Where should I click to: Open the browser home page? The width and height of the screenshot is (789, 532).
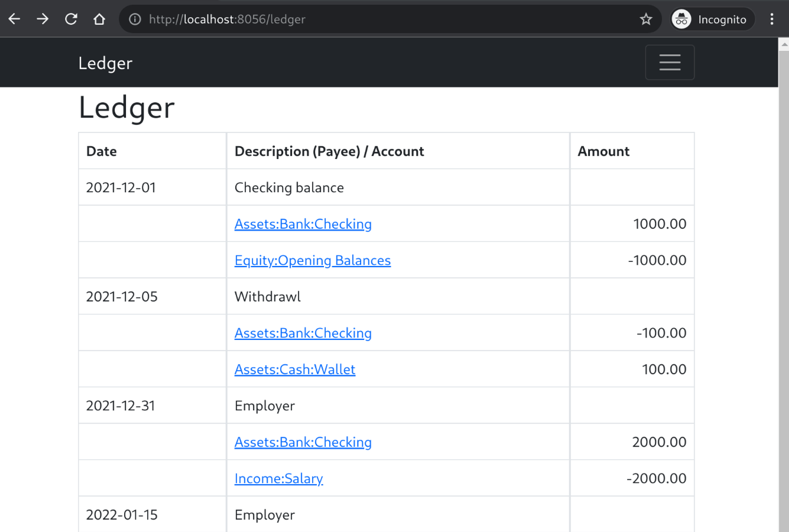pos(99,18)
